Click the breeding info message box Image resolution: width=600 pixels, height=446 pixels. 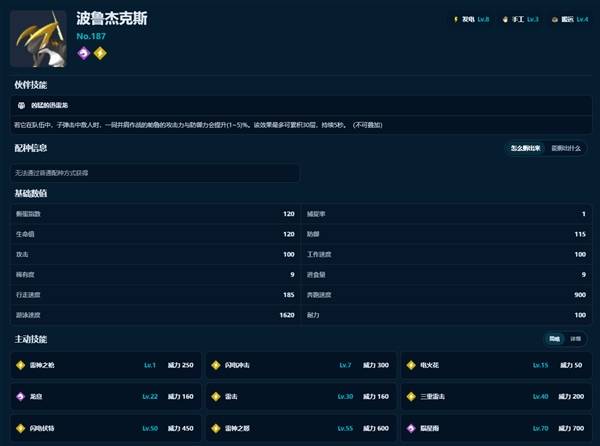tap(155, 173)
